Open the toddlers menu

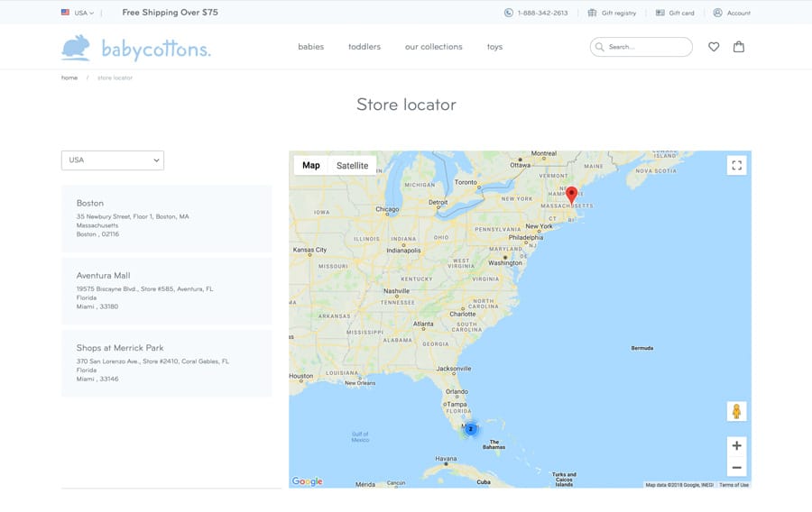pos(364,47)
